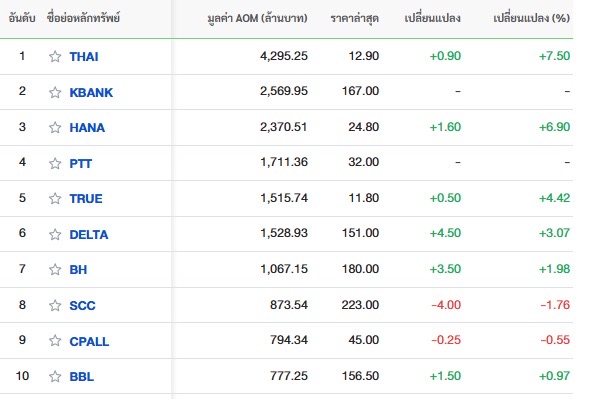Go to the CPALL stock page

(89, 341)
